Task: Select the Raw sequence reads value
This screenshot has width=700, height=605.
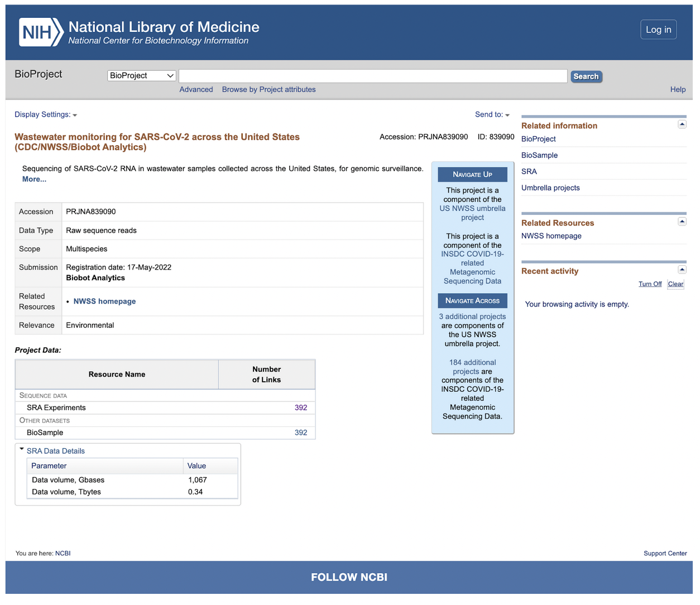Action: [x=101, y=231]
